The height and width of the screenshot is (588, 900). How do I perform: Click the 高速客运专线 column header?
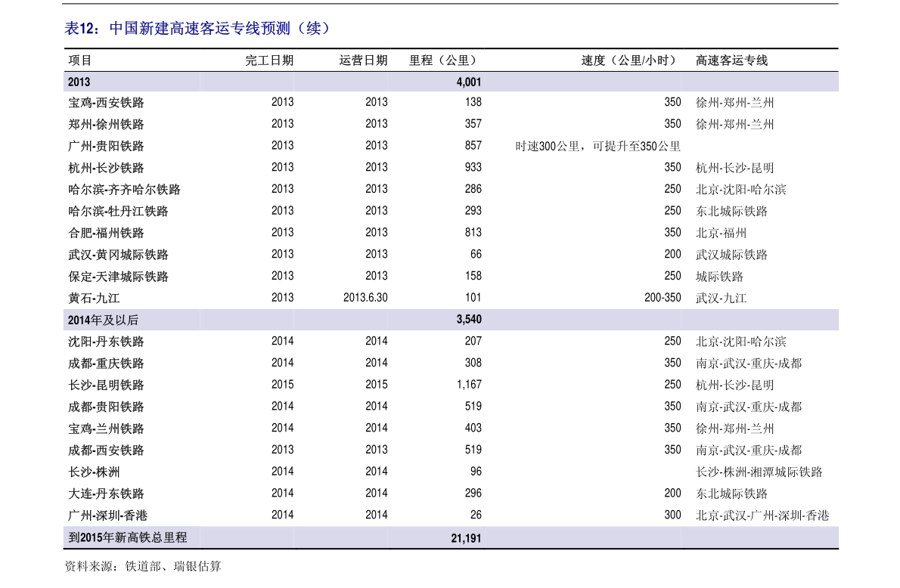[726, 60]
